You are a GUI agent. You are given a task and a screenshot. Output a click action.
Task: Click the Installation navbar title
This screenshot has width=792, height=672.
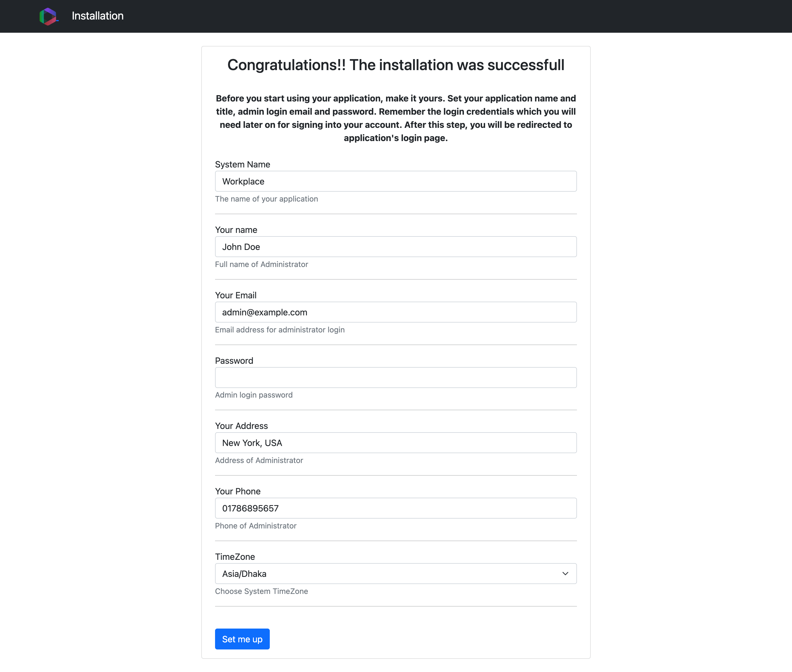98,16
